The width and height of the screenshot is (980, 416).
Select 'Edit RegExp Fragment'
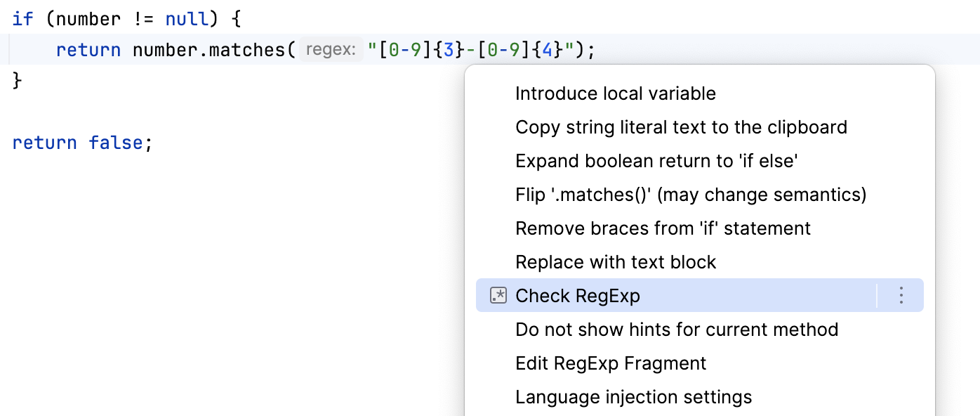click(x=611, y=363)
